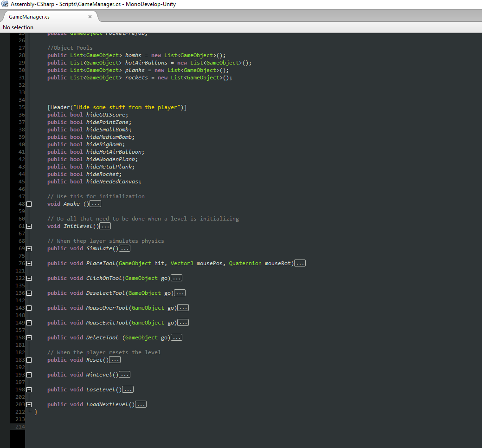Image resolution: width=482 pixels, height=448 pixels.
Task: Click the MonoDevelop app icon in title bar
Action: click(5, 4)
